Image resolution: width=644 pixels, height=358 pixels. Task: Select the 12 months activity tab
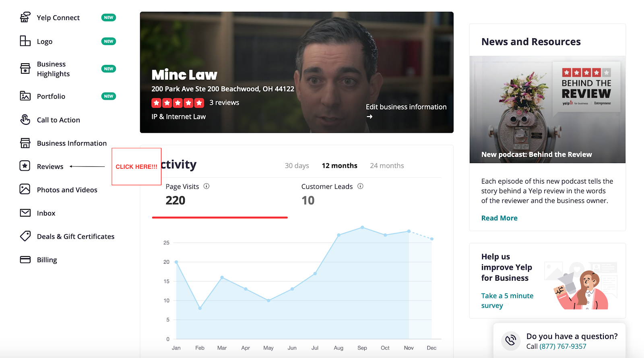click(x=339, y=166)
